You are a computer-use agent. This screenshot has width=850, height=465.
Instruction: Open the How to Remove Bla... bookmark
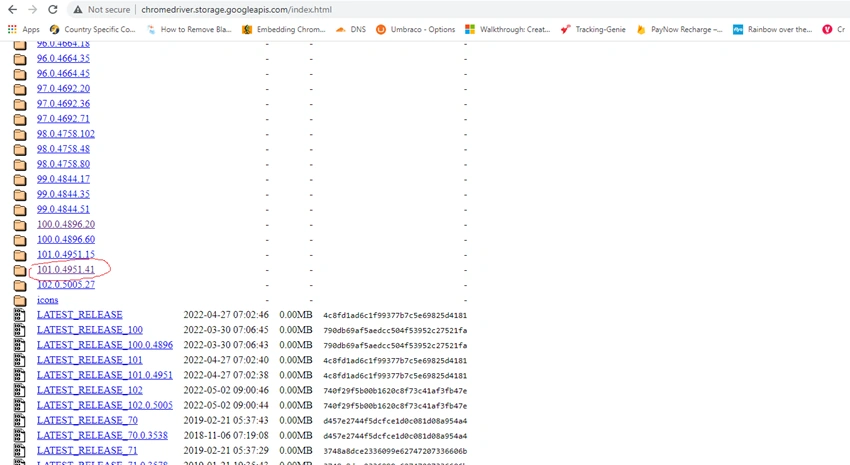pos(189,29)
